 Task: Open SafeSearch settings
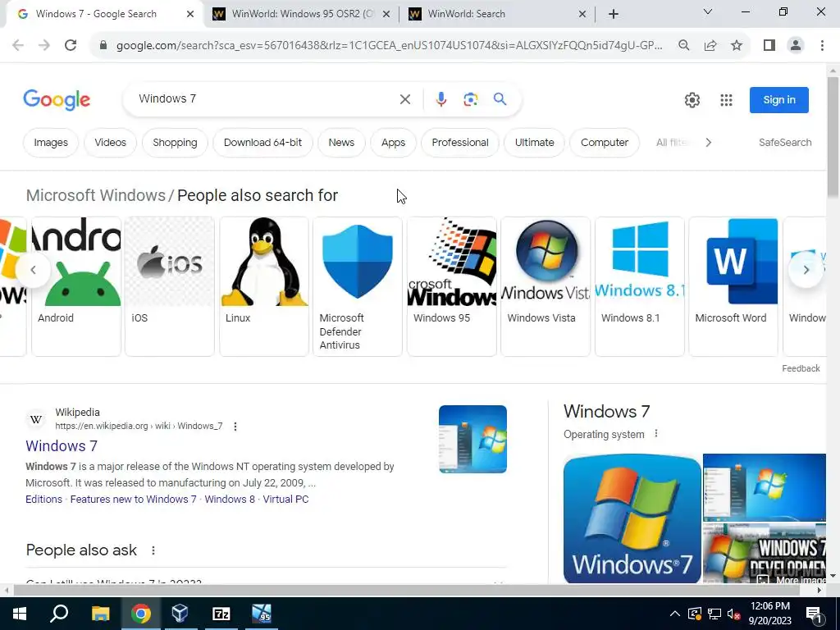click(785, 143)
